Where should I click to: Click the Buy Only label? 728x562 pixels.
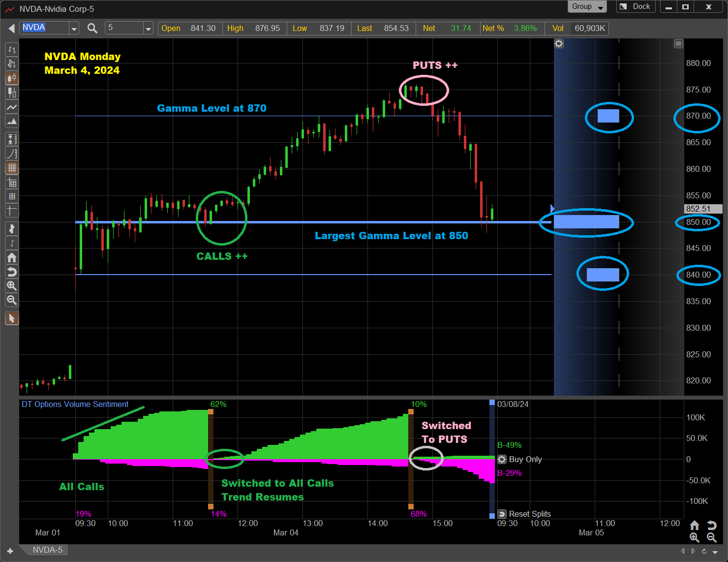click(x=525, y=459)
